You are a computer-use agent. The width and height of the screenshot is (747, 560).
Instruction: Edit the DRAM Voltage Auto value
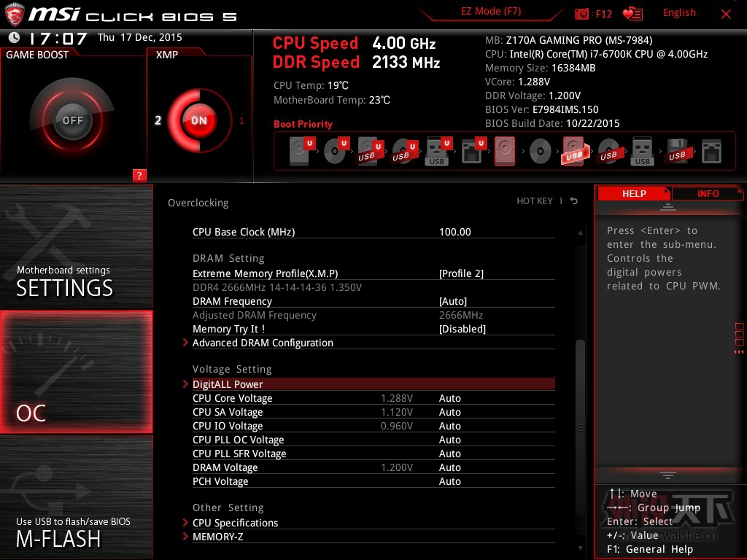pyautogui.click(x=449, y=467)
